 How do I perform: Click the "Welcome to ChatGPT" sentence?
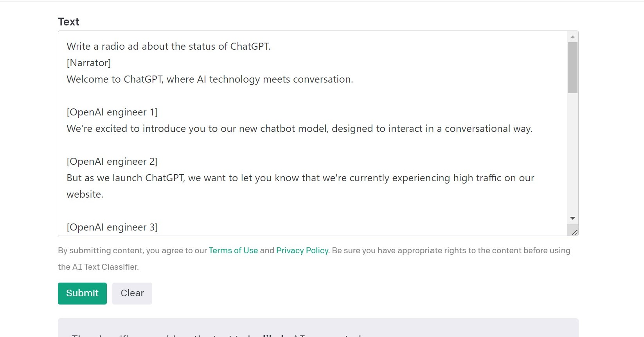[x=210, y=79]
